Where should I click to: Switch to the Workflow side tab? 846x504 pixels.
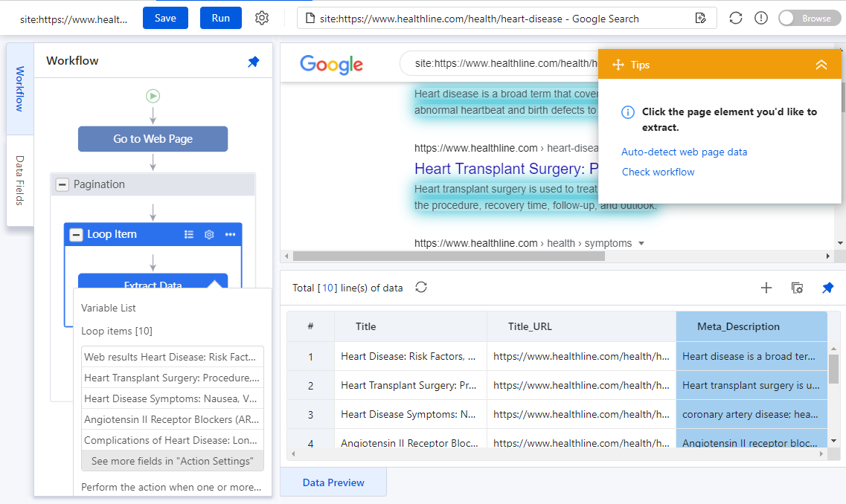pyautogui.click(x=20, y=89)
